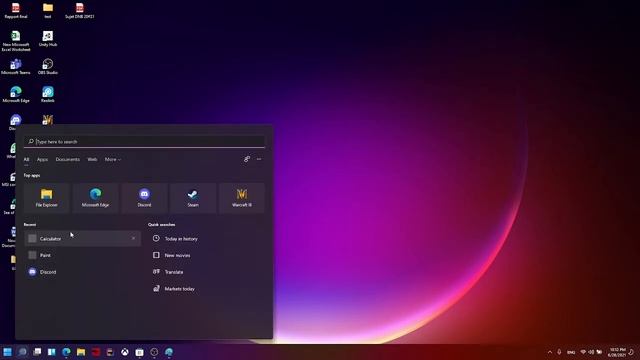This screenshot has width=640, height=360.
Task: Select the Unity Hub desktop shortcut
Action: pyautogui.click(x=48, y=39)
